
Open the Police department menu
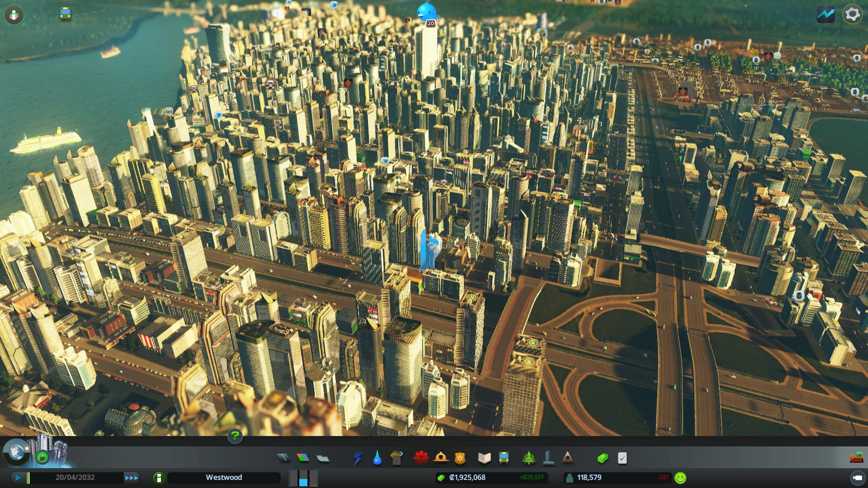(x=460, y=458)
